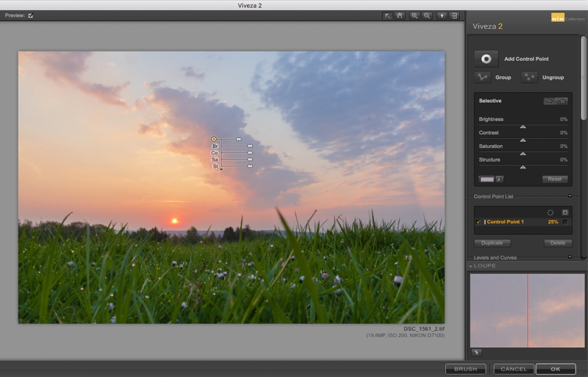Image resolution: width=588 pixels, height=377 pixels.
Task: Click the Duplicate button
Action: 492,243
